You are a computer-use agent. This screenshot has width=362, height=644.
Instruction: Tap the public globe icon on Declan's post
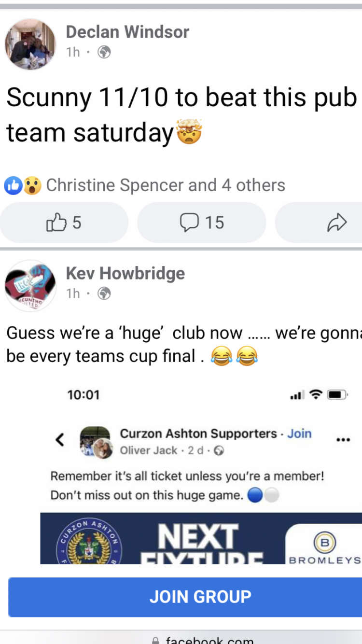click(x=104, y=52)
